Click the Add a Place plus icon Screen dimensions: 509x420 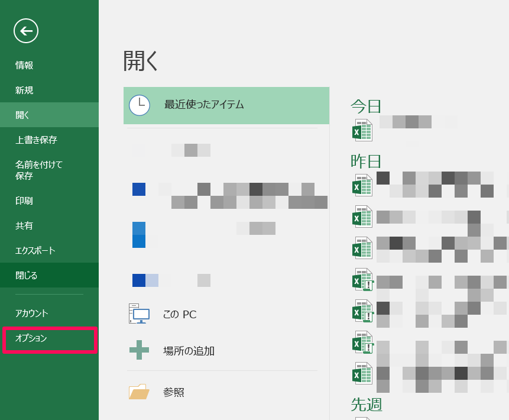[x=139, y=350]
